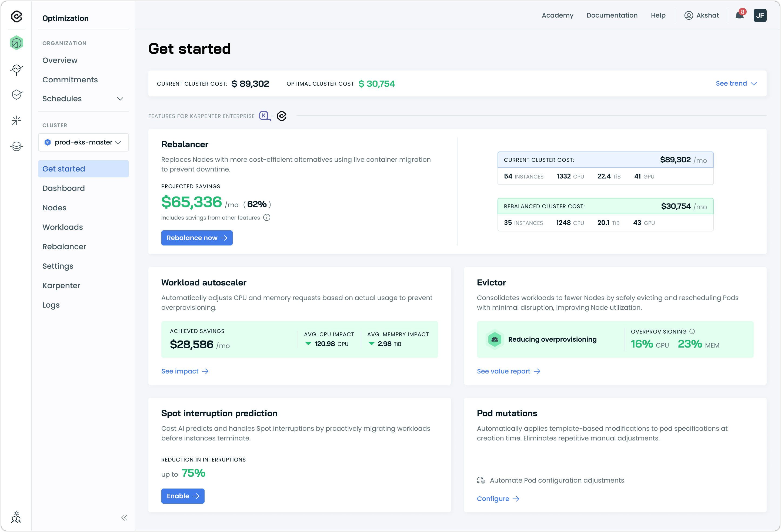Open the prod-eks-master cluster dropdown
This screenshot has height=532, width=781.
[83, 142]
